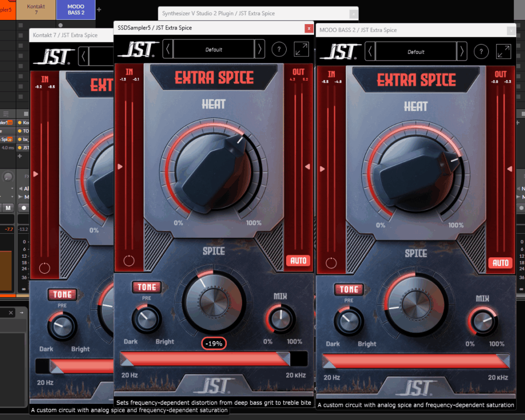Click the MIX knob in MODO BASS 2 plugin
525x420 pixels.
point(483,321)
